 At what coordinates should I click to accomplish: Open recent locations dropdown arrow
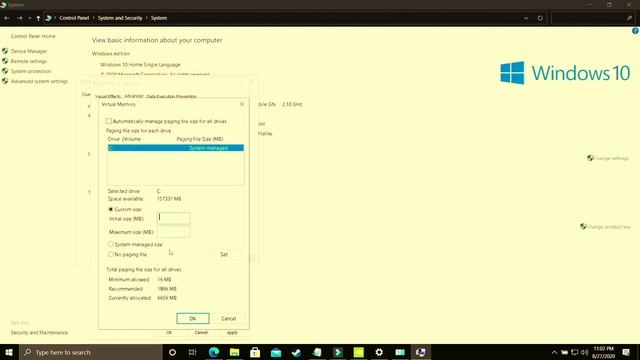click(x=29, y=18)
